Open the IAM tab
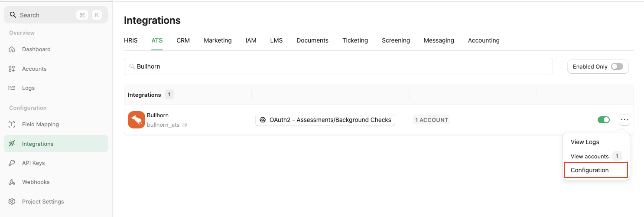 [251, 40]
